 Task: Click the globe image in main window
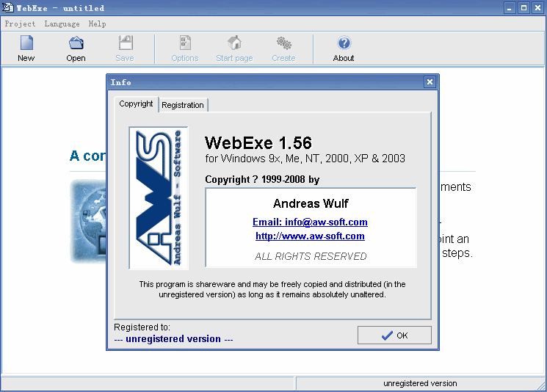88,221
